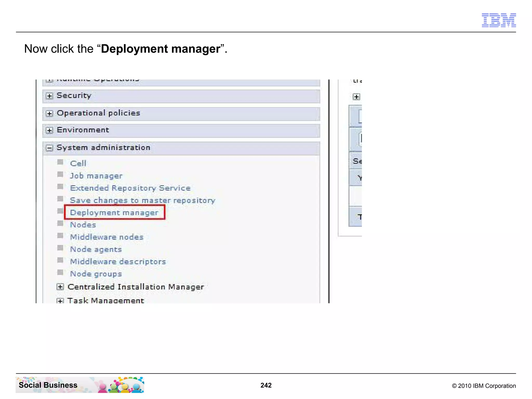Expand the Security section
Image resolution: width=532 pixels, height=399 pixels.
click(49, 96)
